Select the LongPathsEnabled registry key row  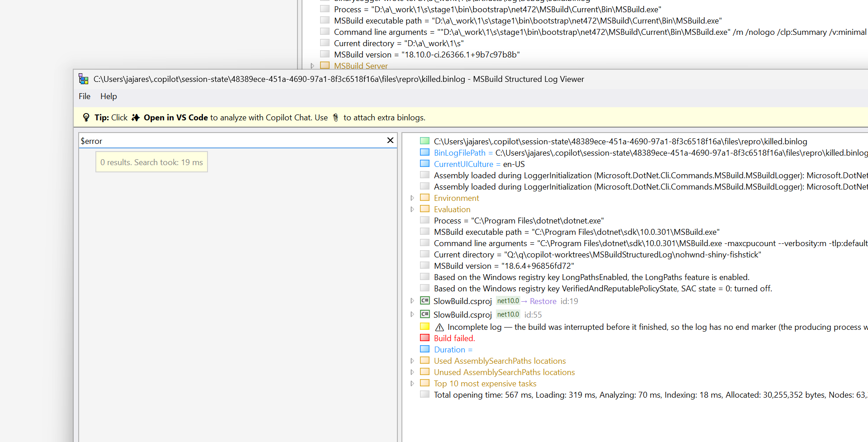(x=592, y=277)
